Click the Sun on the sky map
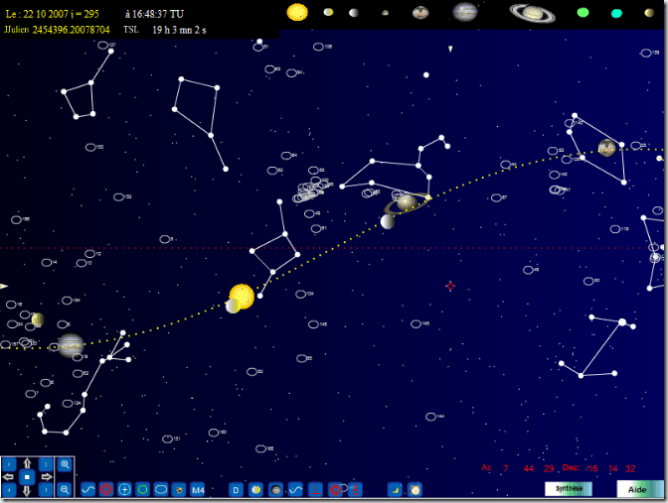Screen dimensions: 668x503 tap(241, 296)
